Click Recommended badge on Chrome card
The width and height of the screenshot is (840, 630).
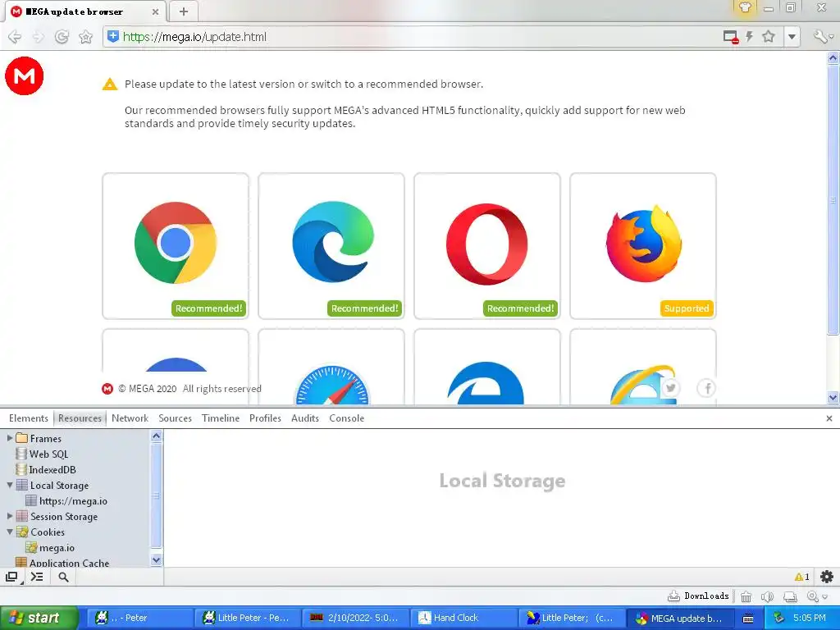click(209, 308)
